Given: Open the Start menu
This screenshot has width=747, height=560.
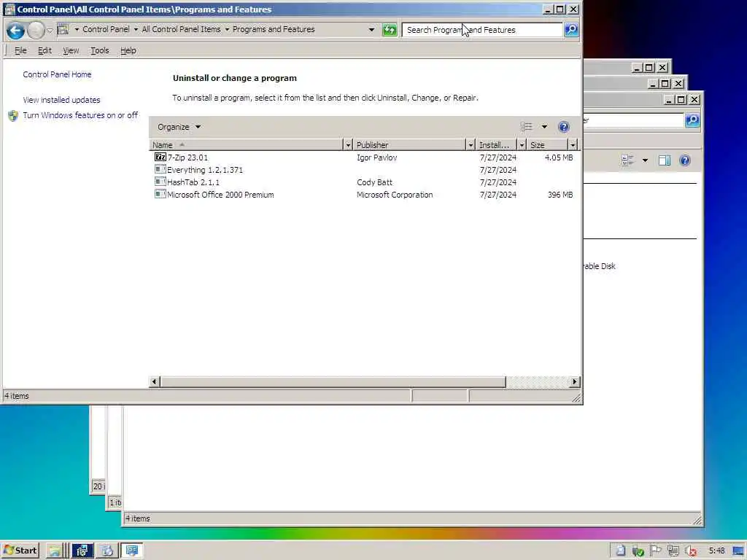Looking at the screenshot, I should [x=20, y=551].
